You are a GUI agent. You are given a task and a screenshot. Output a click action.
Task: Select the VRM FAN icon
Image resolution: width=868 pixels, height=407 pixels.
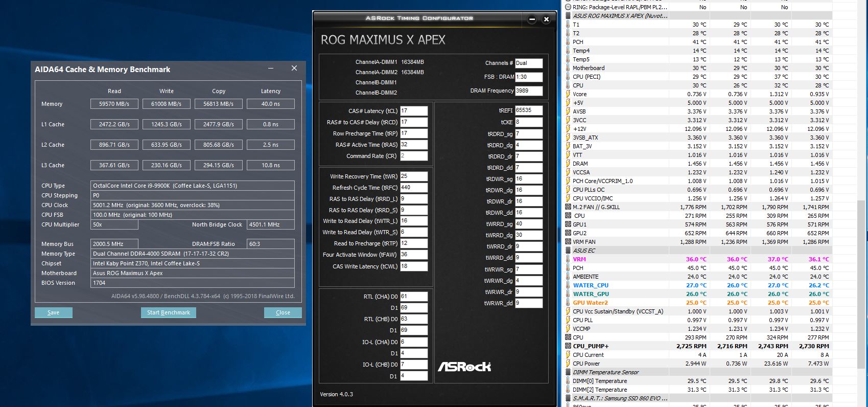point(568,242)
